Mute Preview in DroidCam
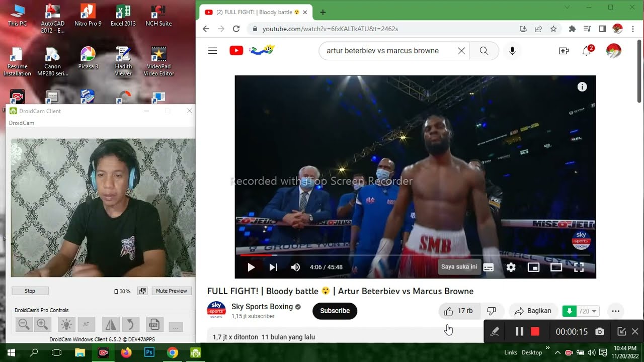This screenshot has height=362, width=644. pos(171,291)
